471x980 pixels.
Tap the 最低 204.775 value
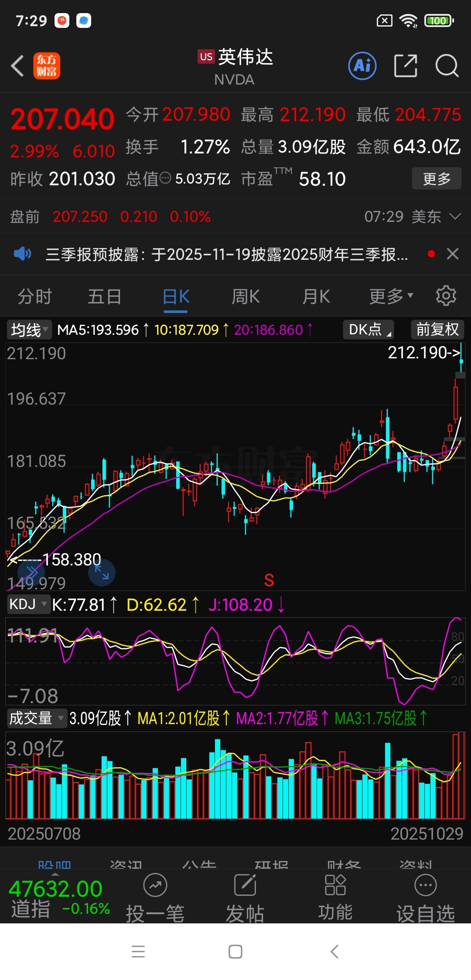(409, 115)
